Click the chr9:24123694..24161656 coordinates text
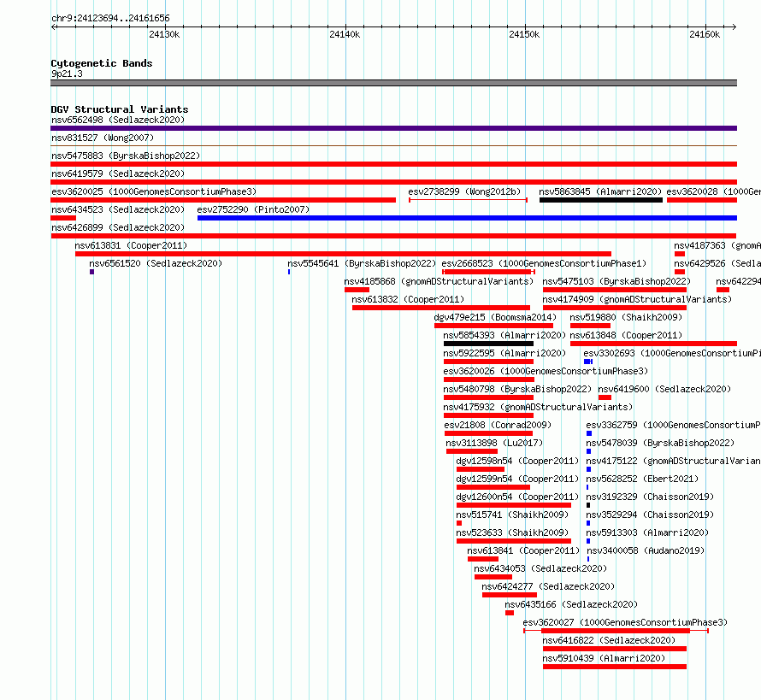This screenshot has height=700, width=761. (110, 19)
